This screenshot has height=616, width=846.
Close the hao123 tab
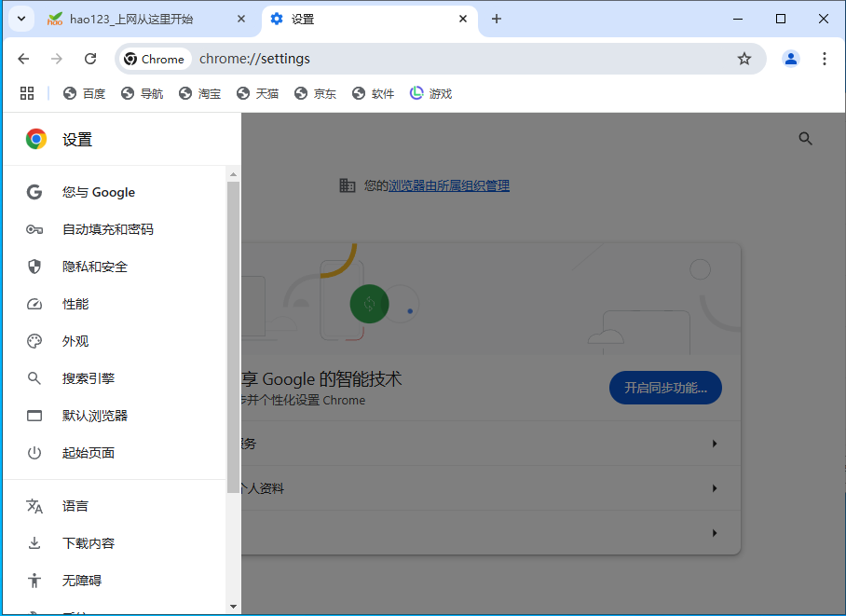tap(241, 19)
